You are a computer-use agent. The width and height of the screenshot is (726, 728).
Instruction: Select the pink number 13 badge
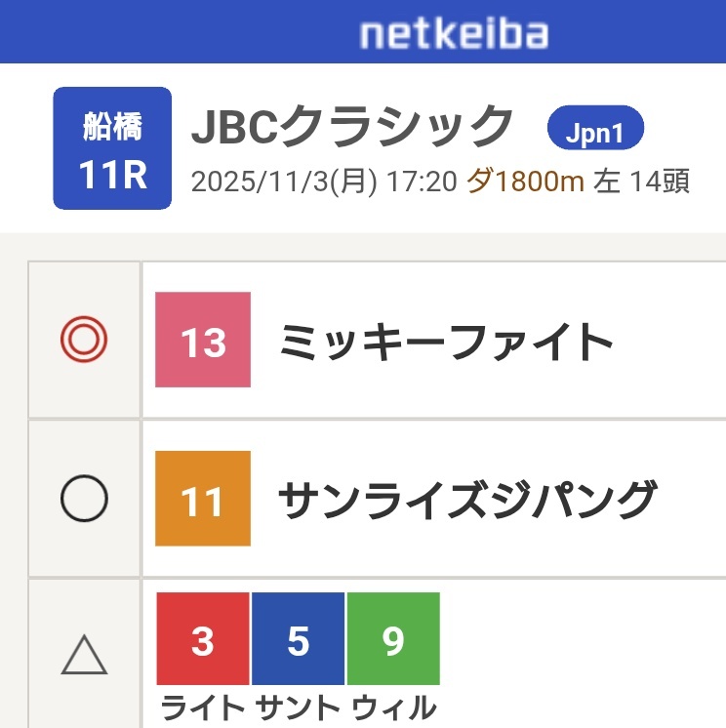coord(203,340)
